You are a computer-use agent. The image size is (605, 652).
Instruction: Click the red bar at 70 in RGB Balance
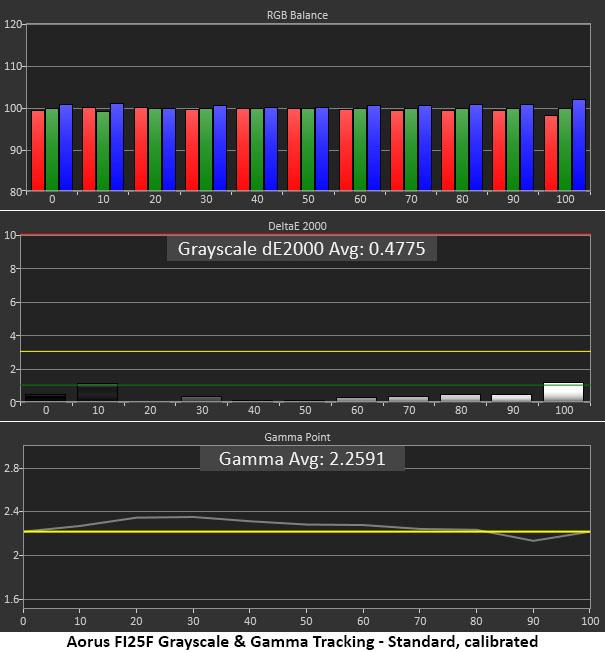pos(397,151)
